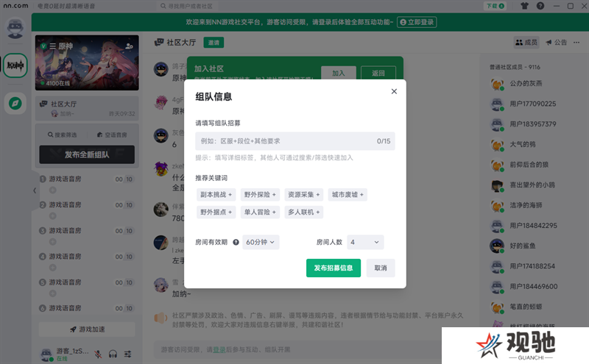Image resolution: width=589 pixels, height=364 pixels.
Task: Click the 返回 button in the green banner
Action: (378, 74)
